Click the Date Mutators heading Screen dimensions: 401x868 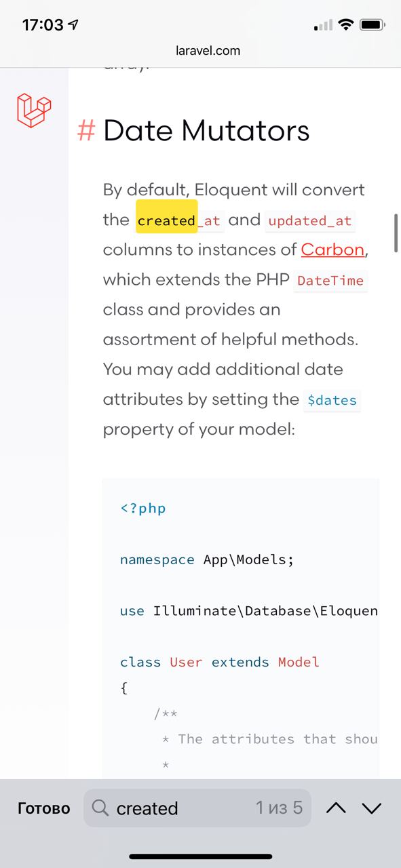pyautogui.click(x=206, y=130)
